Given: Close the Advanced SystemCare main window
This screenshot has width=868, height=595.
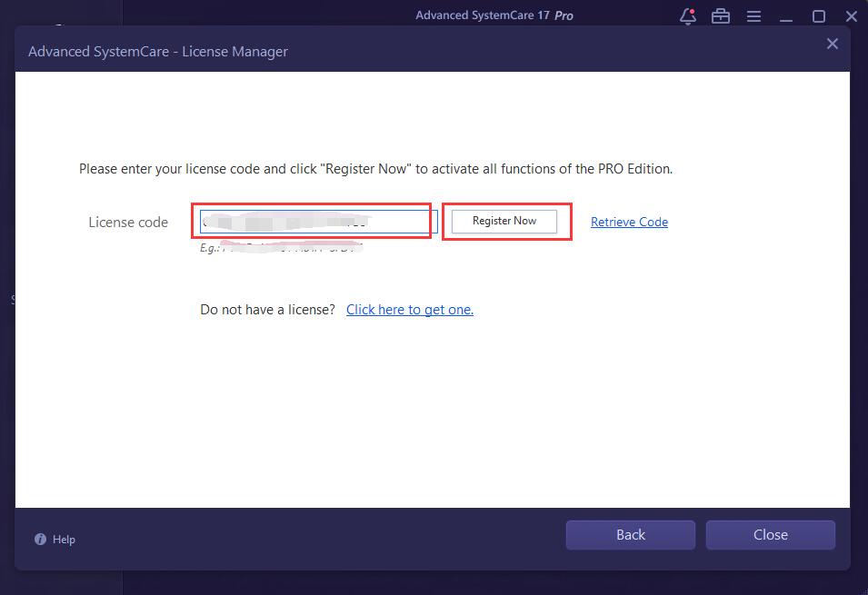Looking at the screenshot, I should (852, 16).
